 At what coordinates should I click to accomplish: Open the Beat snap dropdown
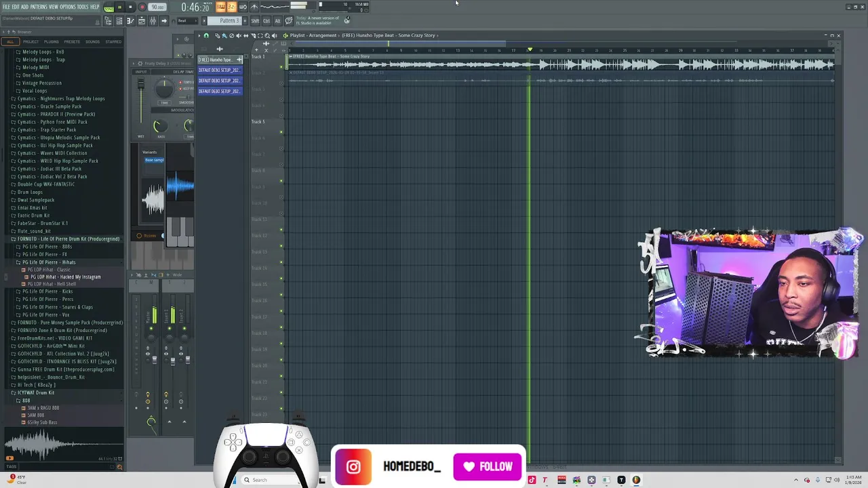(188, 21)
